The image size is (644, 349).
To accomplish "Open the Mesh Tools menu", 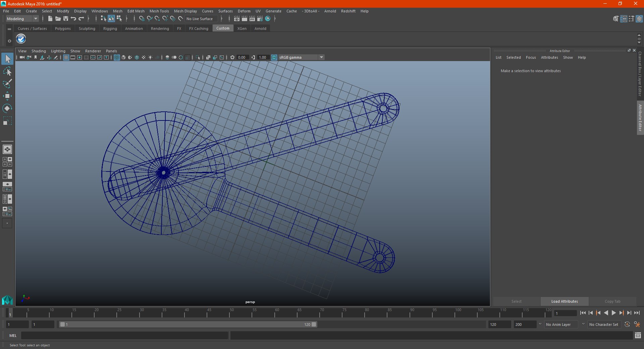I will pyautogui.click(x=159, y=11).
